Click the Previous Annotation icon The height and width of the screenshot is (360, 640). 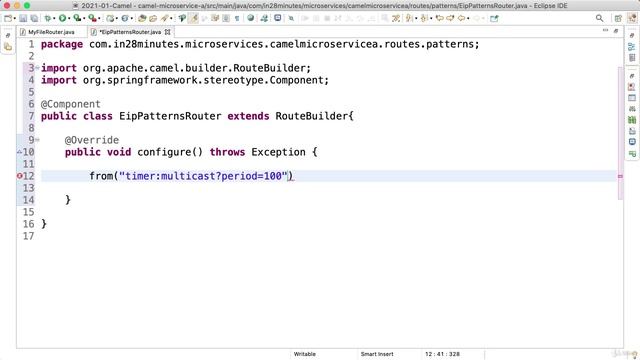[424, 18]
